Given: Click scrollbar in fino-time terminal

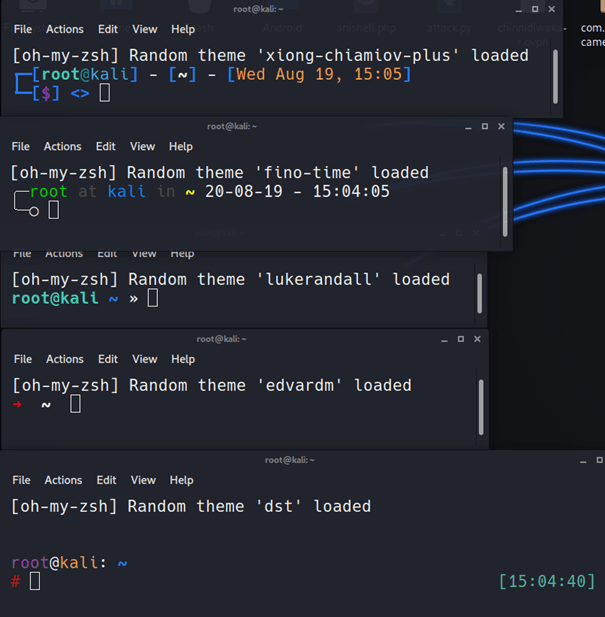Looking at the screenshot, I should pos(505,201).
